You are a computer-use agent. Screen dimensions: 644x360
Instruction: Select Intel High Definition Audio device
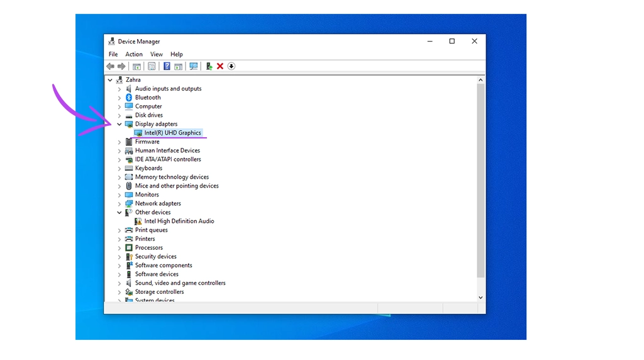pos(179,221)
